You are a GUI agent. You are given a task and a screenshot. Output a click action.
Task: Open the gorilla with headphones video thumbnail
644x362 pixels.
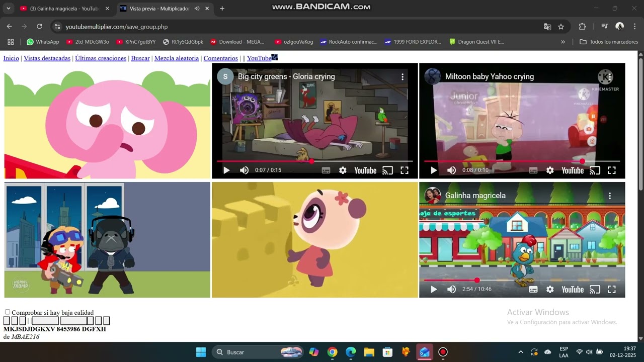coord(107,240)
